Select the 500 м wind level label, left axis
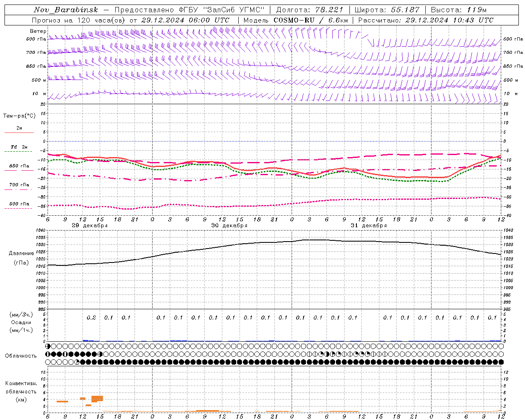The width and height of the screenshot is (525, 420). tap(38, 80)
